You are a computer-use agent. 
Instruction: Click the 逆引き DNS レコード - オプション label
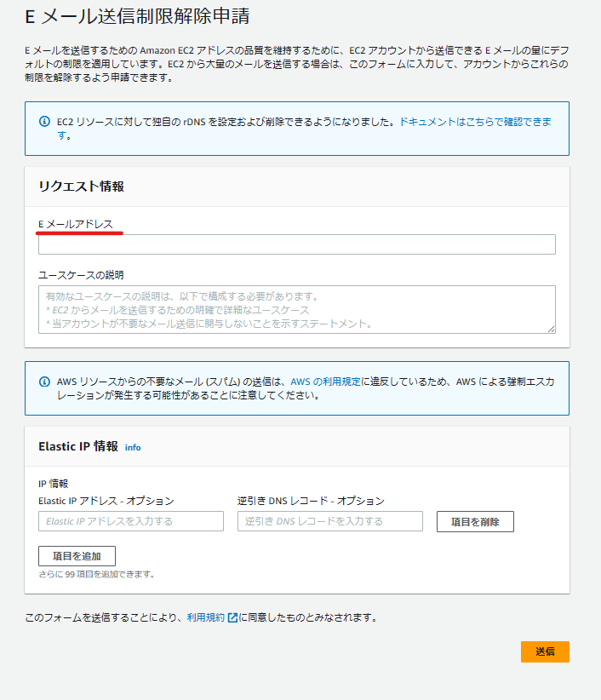pyautogui.click(x=311, y=501)
